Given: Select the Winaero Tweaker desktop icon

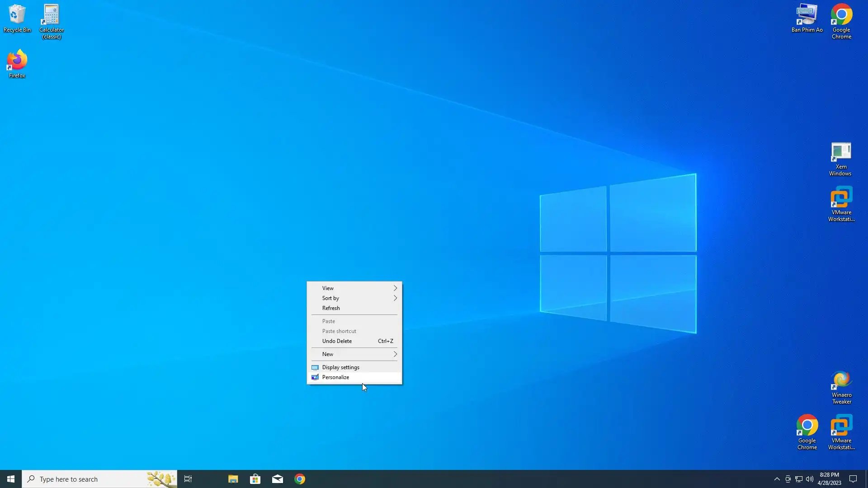Looking at the screenshot, I should pyautogui.click(x=841, y=387).
